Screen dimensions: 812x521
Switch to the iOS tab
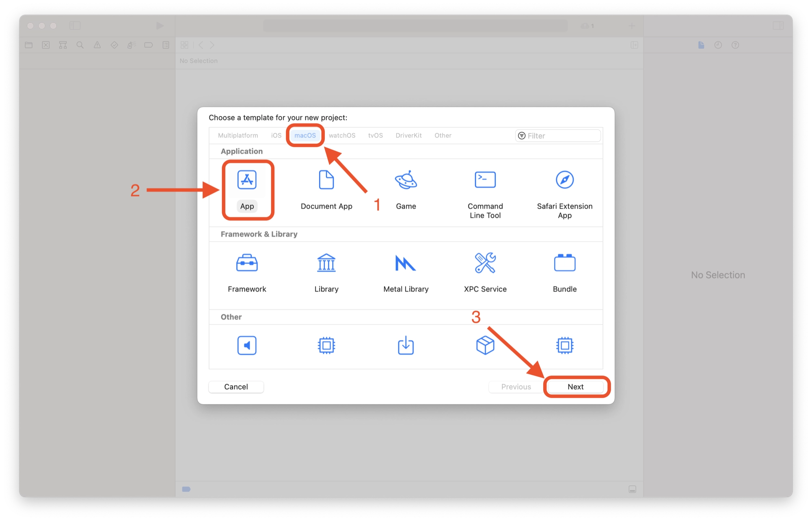[x=276, y=136]
